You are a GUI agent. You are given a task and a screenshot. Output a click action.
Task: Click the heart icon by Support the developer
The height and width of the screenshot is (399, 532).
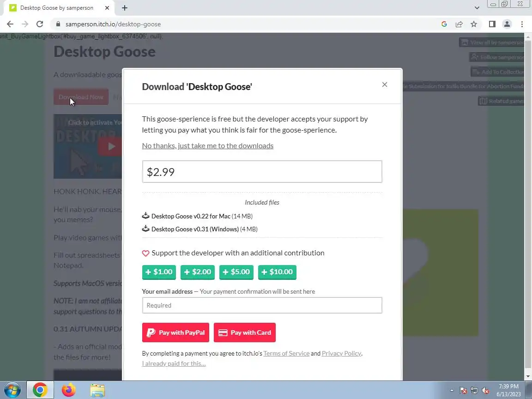[x=145, y=253]
